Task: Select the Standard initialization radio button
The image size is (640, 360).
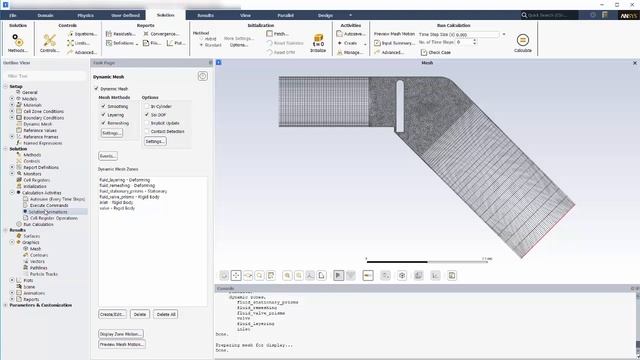Action: pyautogui.click(x=201, y=45)
